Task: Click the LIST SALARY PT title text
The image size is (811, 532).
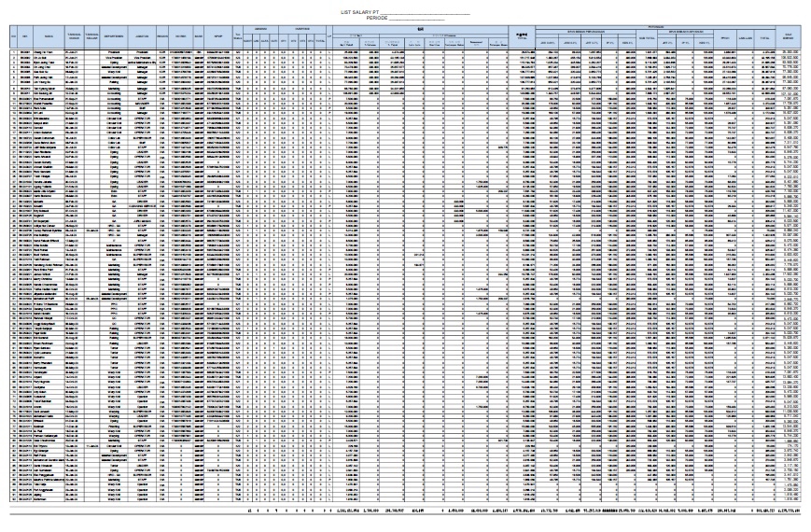Action: point(363,12)
